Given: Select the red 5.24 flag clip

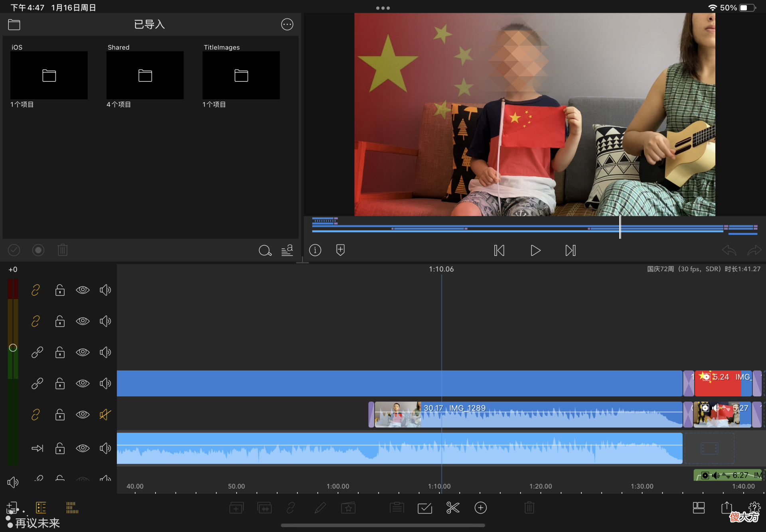Looking at the screenshot, I should [723, 383].
